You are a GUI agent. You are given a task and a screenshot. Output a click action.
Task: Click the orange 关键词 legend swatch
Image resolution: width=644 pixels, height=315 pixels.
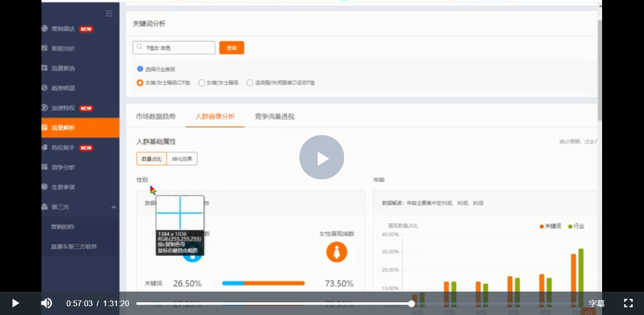(x=542, y=226)
